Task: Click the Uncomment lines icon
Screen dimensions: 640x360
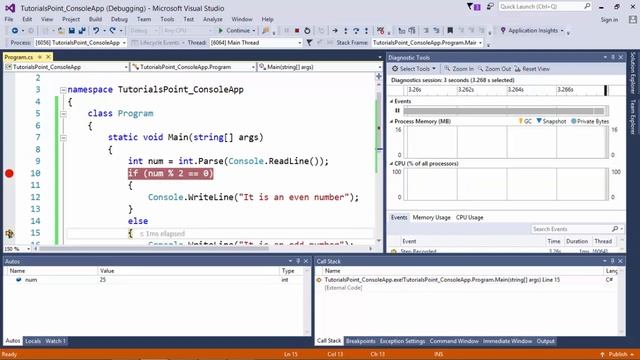Action: [436, 31]
